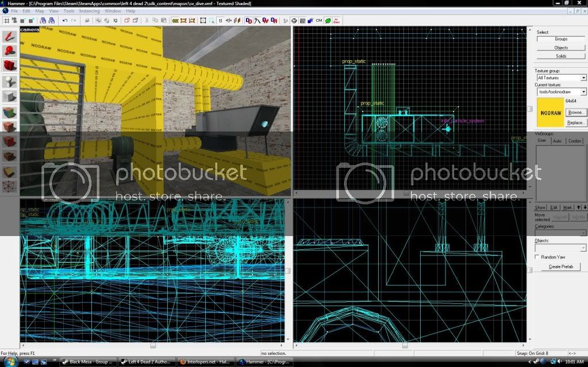Click bottom-left view horizontal scrollbar
The width and height of the screenshot is (588, 367).
[x=152, y=345]
